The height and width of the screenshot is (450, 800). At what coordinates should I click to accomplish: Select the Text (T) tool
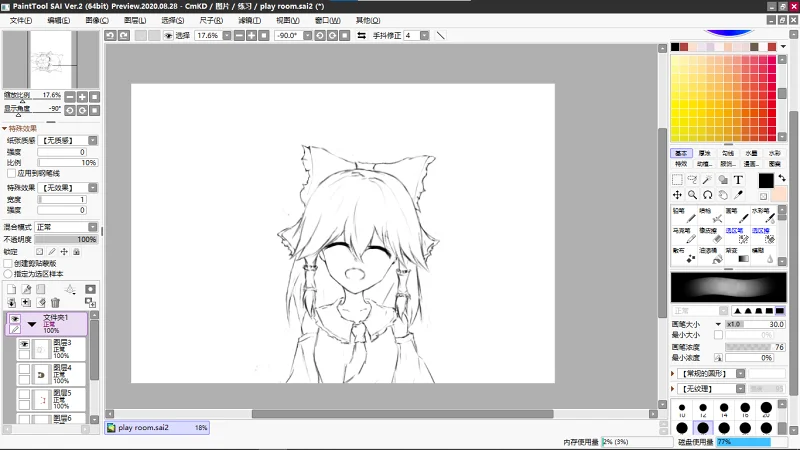738,180
